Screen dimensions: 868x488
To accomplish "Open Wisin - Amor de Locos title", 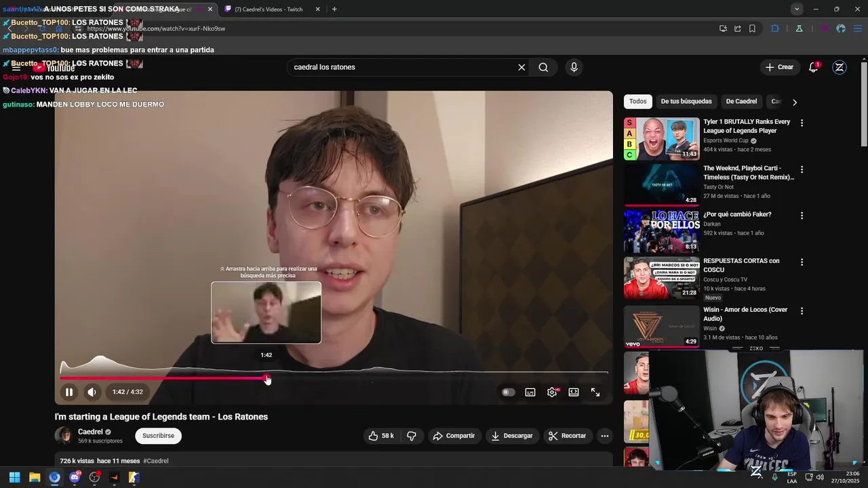I will pos(745,314).
